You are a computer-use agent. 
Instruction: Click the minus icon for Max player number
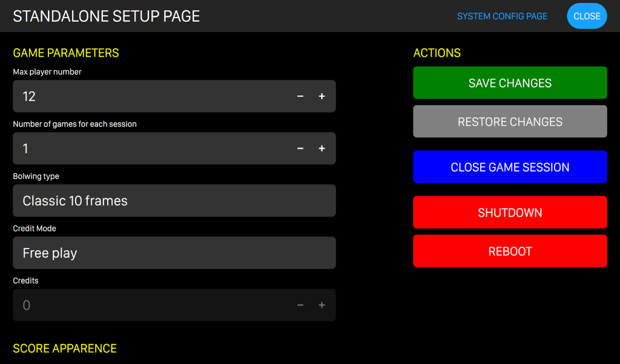[x=300, y=96]
